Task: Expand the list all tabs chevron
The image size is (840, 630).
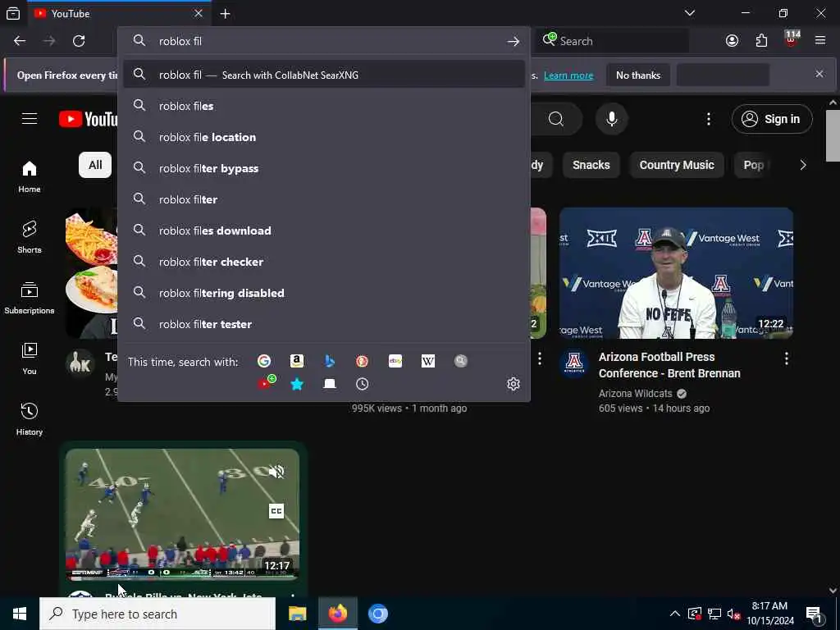Action: (x=690, y=13)
